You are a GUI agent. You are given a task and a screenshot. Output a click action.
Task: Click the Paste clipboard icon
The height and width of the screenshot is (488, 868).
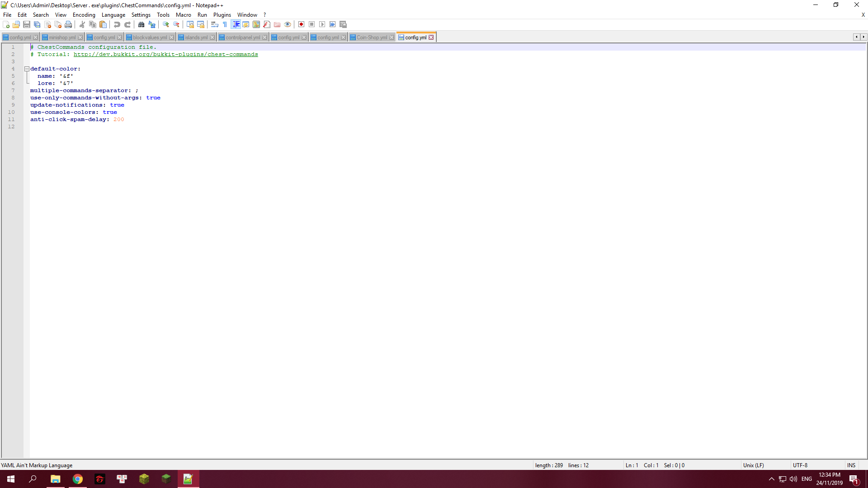tap(103, 24)
